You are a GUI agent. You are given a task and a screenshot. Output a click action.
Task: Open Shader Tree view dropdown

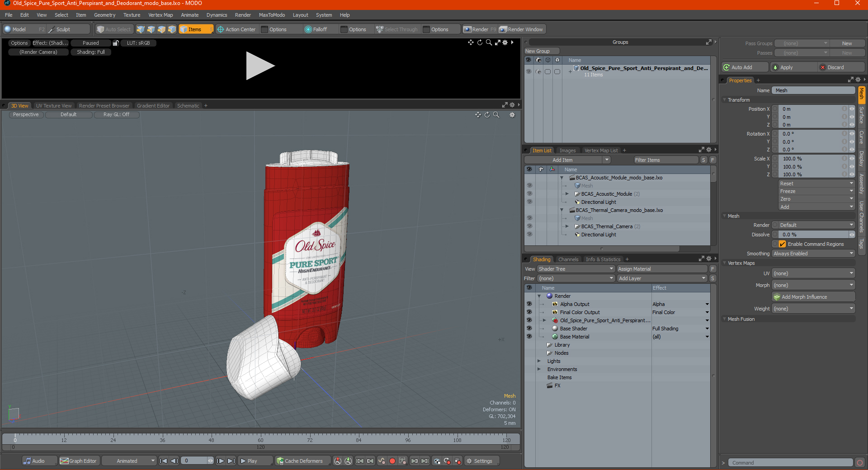[x=576, y=269]
